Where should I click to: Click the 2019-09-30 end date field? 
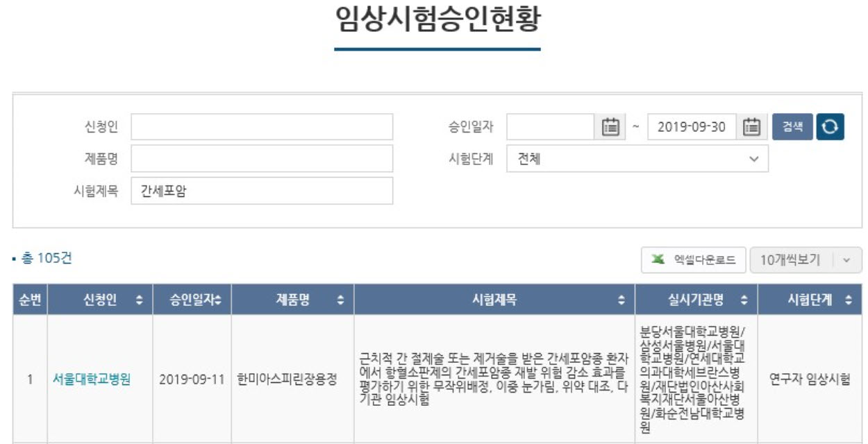click(692, 127)
